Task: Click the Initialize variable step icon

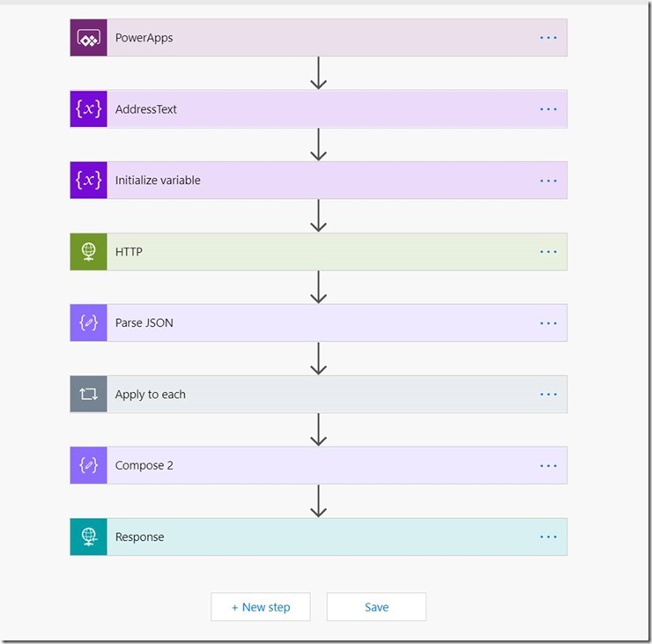Action: [88, 181]
